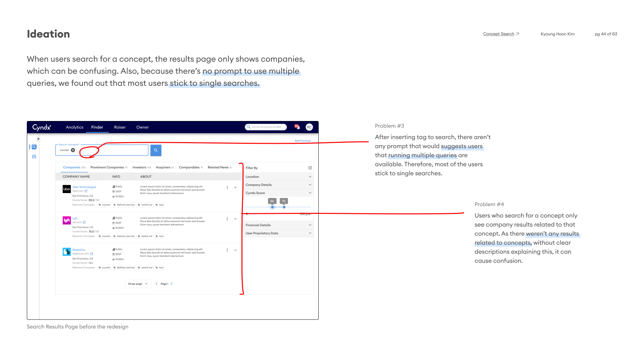Click the Cyndx logo

click(42, 127)
